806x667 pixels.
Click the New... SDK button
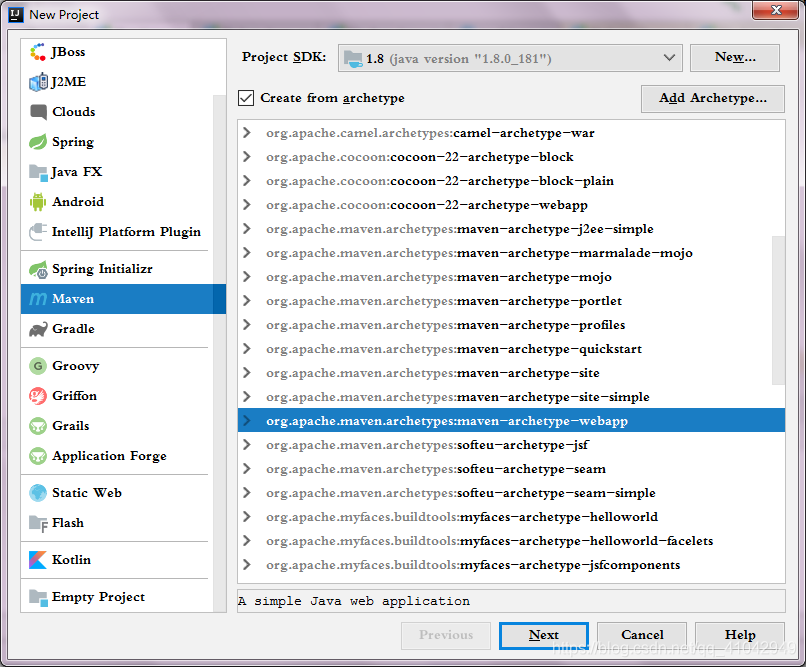click(x=735, y=58)
